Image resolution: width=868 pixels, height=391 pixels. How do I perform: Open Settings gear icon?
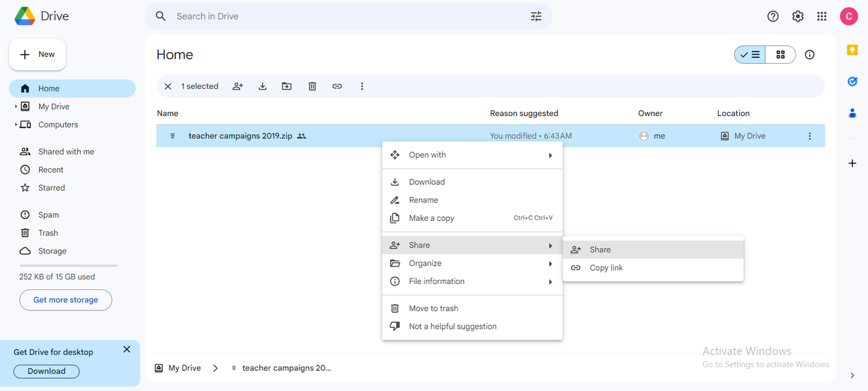click(x=797, y=16)
